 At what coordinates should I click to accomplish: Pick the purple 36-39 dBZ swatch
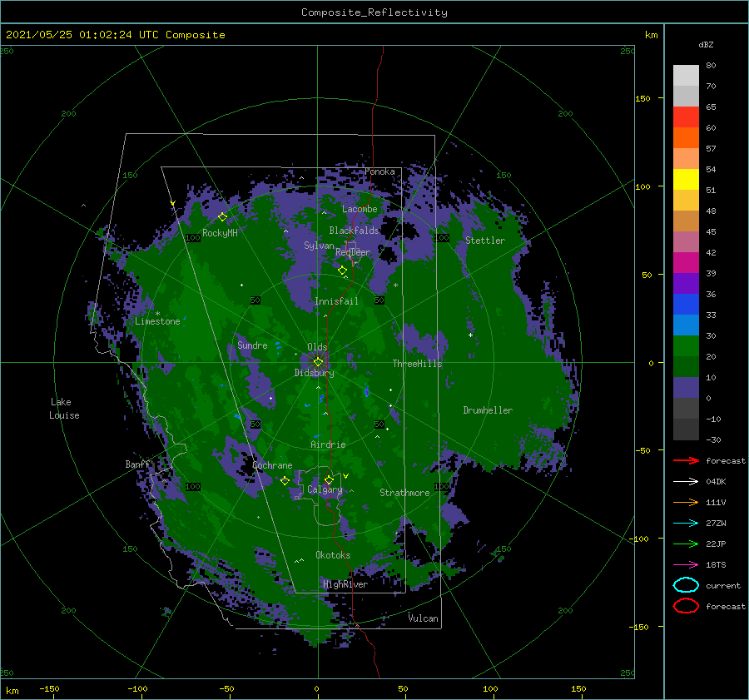686,284
